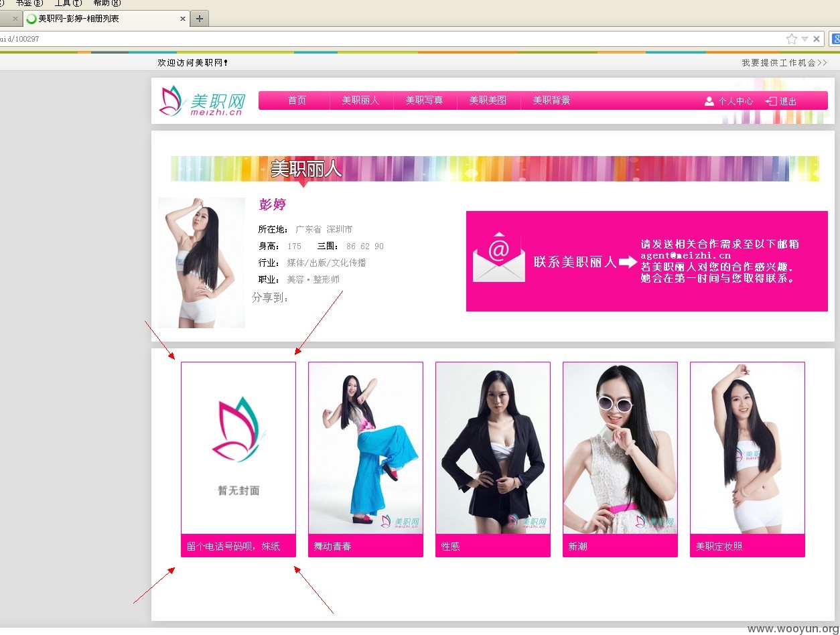The height and width of the screenshot is (635, 840).
Task: Click the 美职定妆照 album caption
Action: pyautogui.click(x=719, y=546)
